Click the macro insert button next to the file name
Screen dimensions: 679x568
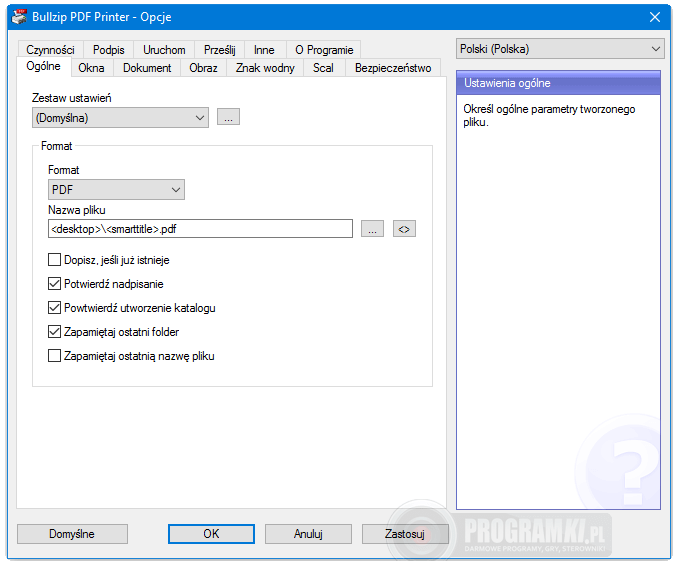pyautogui.click(x=404, y=229)
